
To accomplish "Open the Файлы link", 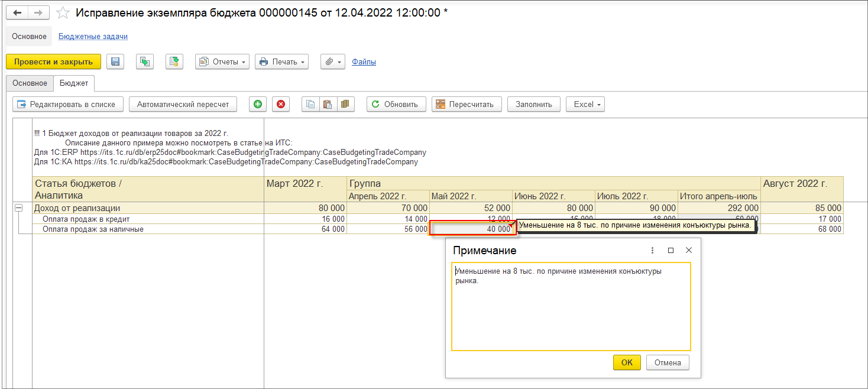I will click(364, 61).
